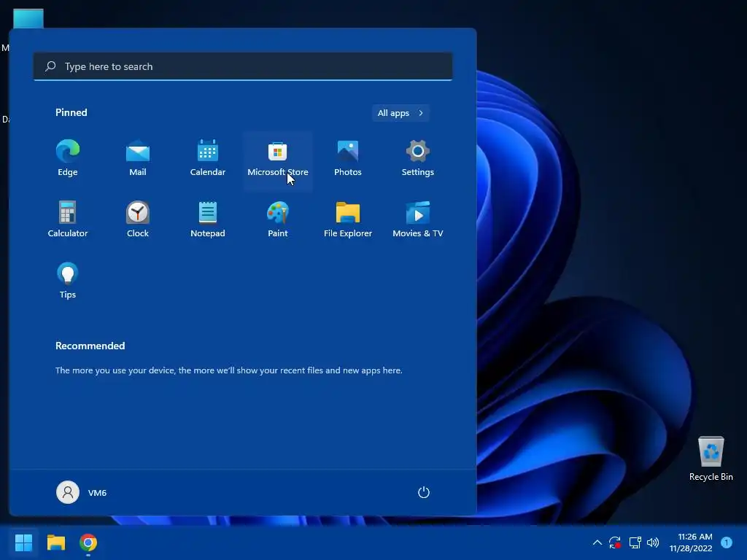Open clock showing 11:26 AM
Viewport: 747px width, 560px height.
coord(690,542)
